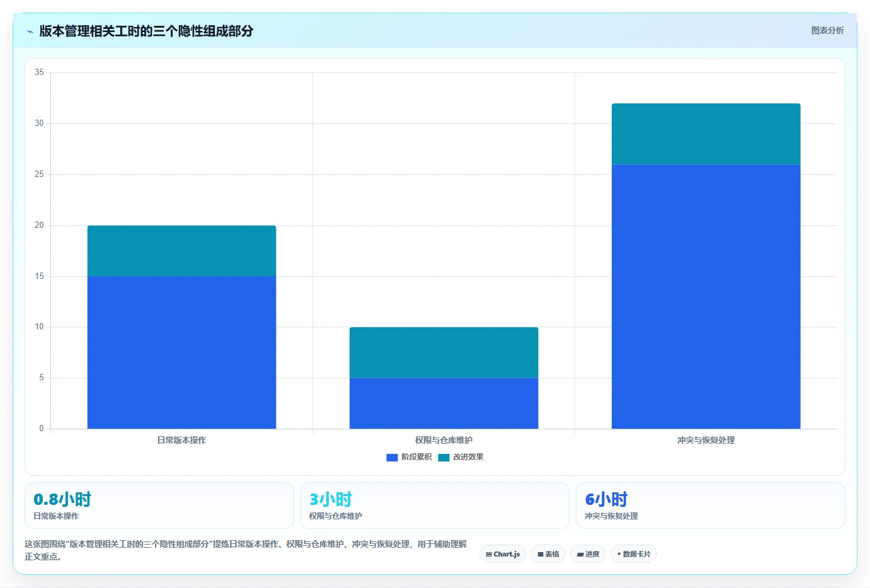
Task: Click the y-axis value 35
Action: (x=39, y=72)
